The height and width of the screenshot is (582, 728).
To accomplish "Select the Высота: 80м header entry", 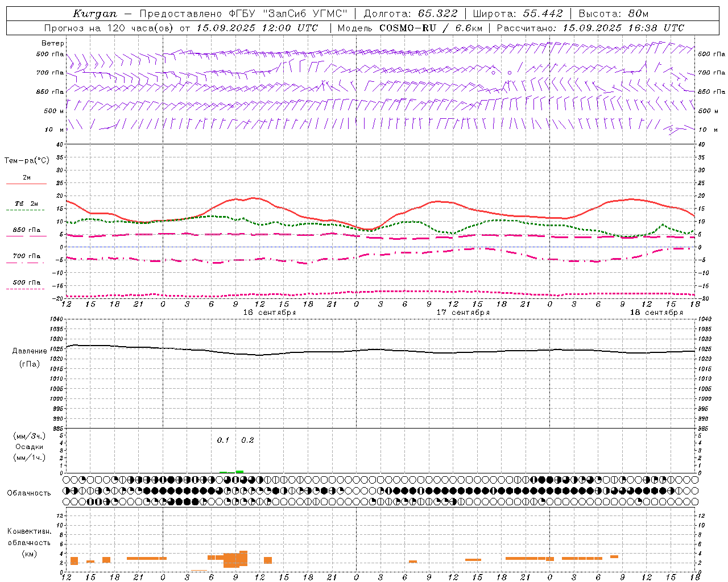I will click(x=613, y=14).
